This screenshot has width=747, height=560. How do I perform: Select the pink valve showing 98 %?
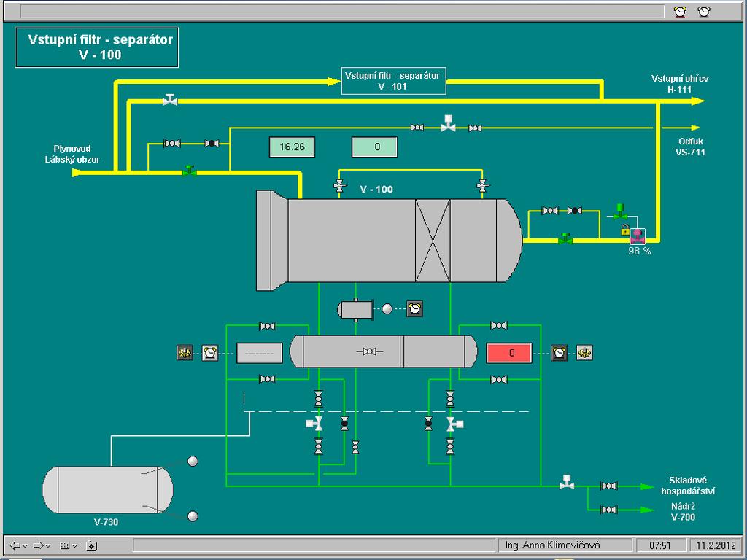coord(638,236)
